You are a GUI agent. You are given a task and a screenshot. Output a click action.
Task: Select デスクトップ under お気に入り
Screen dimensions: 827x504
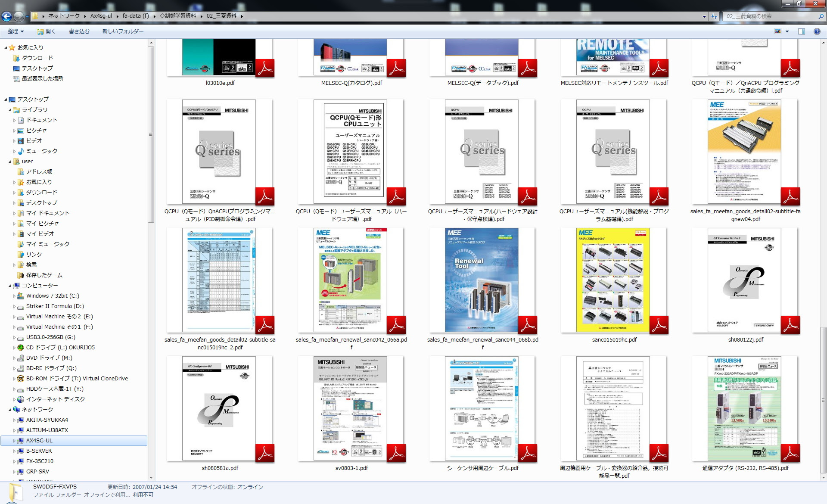(x=37, y=68)
